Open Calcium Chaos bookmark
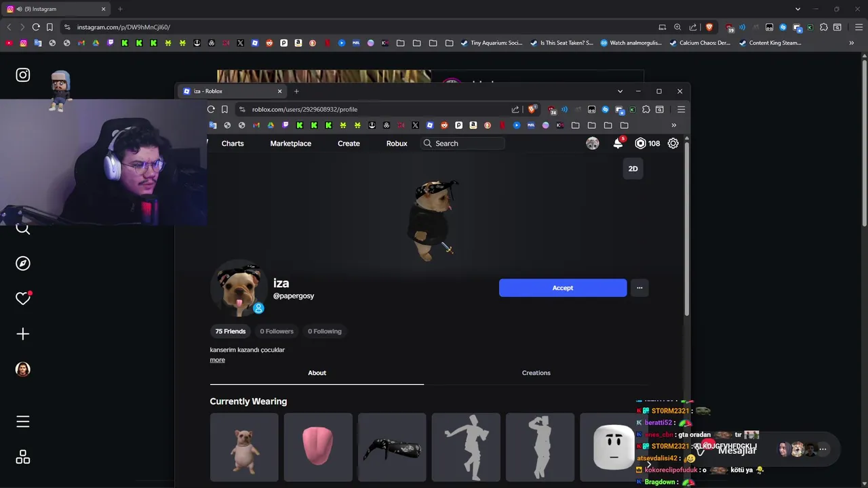The image size is (868, 488). (x=700, y=43)
